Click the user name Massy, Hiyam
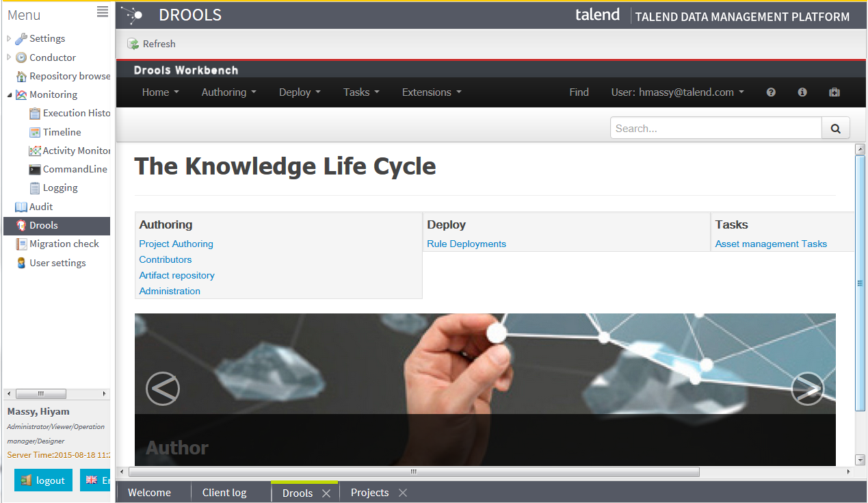 [x=38, y=411]
